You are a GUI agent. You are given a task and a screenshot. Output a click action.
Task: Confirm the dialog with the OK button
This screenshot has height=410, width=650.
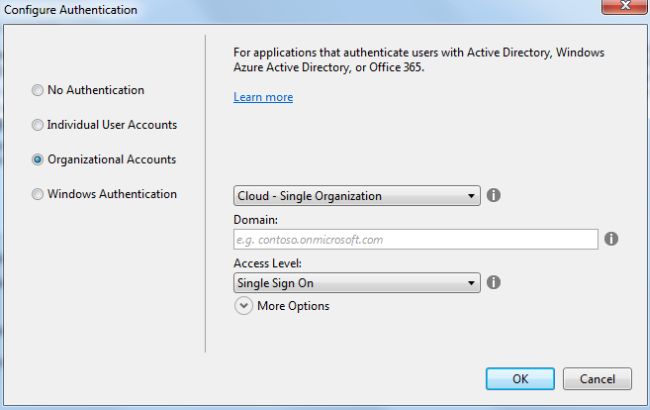520,379
